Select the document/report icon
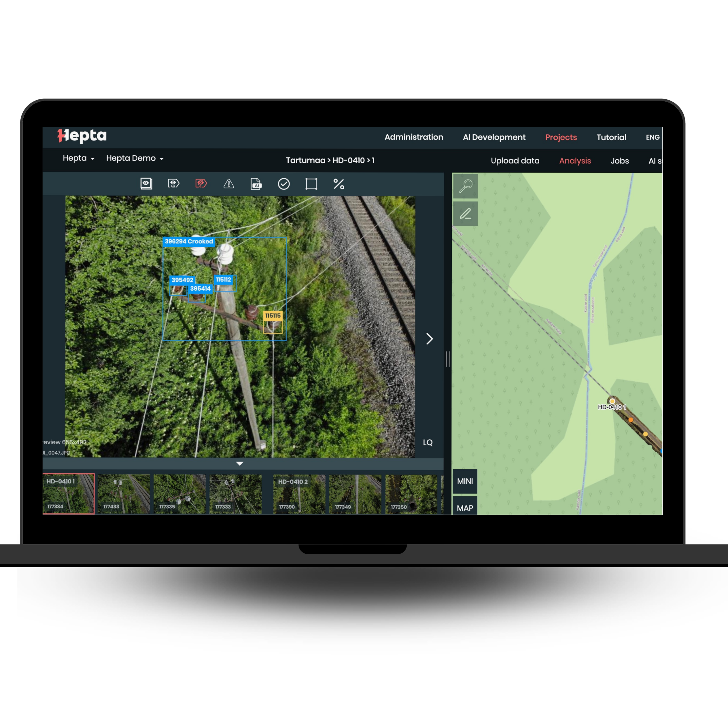This screenshot has height=728, width=728. click(x=257, y=185)
